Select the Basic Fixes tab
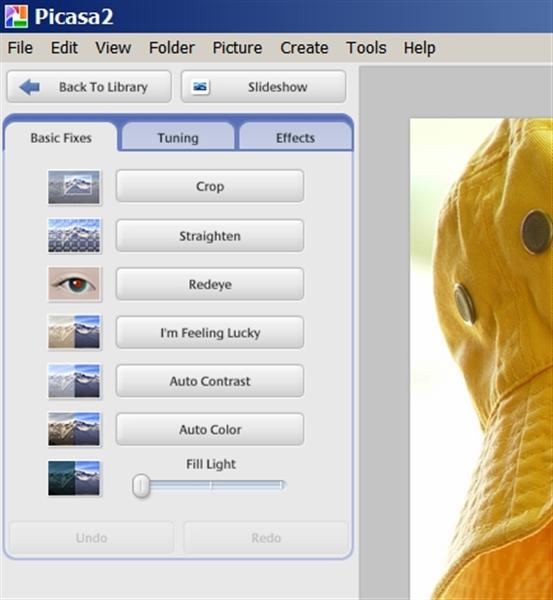 61,137
